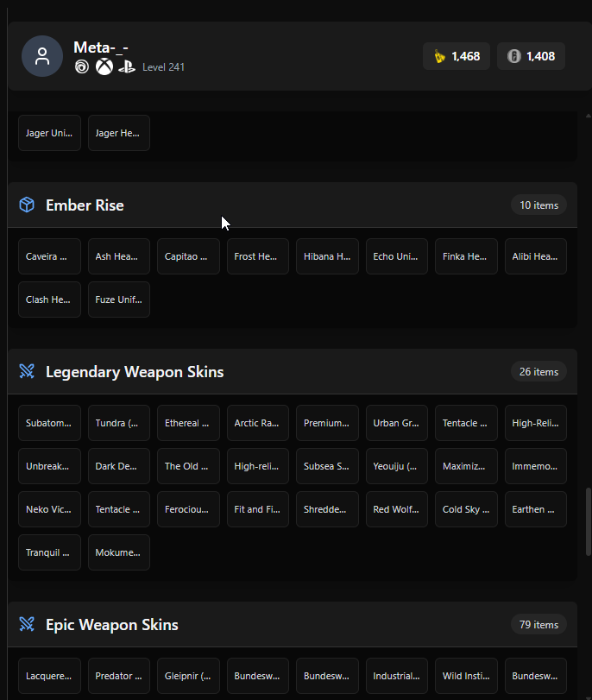The height and width of the screenshot is (700, 592).
Task: Click the Legendary Weapon Skins swords icon
Action: 27,371
